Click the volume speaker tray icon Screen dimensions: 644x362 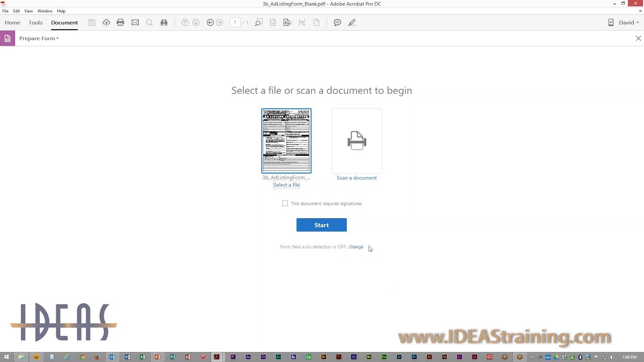pyautogui.click(x=612, y=357)
